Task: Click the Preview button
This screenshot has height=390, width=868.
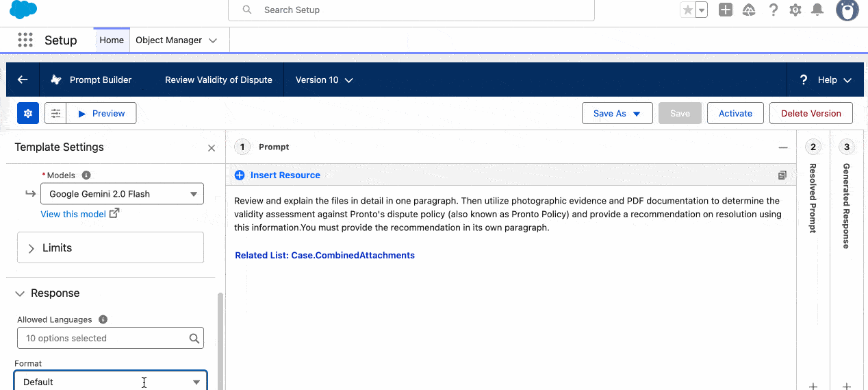Action: tap(101, 113)
